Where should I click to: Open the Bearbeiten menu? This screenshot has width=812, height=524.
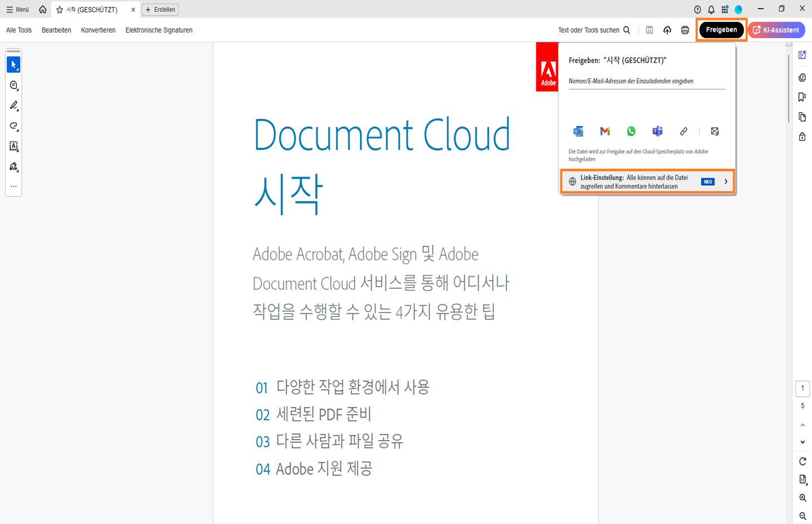coord(56,30)
